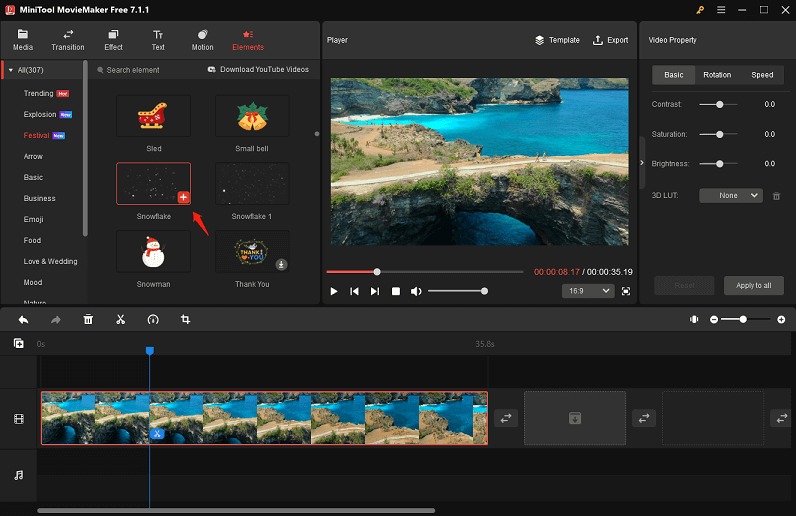Open the Media tab
Screen dimensions: 796x516
pos(22,40)
